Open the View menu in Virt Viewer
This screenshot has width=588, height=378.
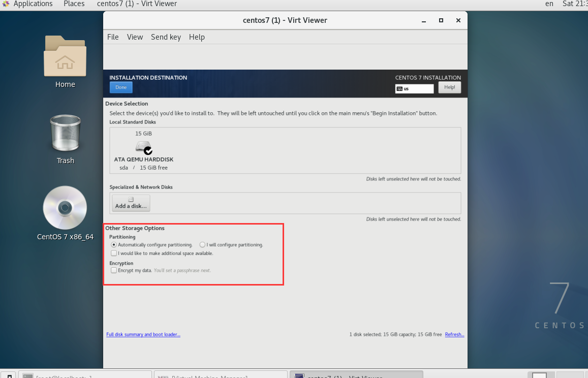coord(135,37)
